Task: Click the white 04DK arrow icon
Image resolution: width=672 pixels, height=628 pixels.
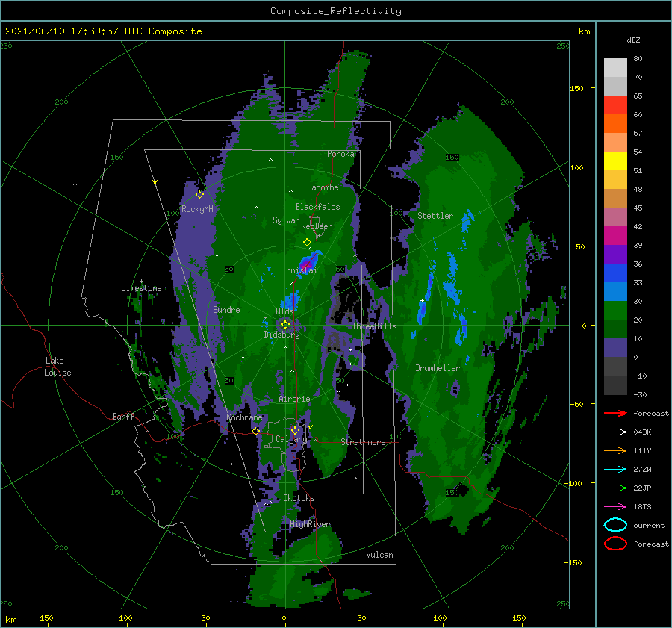Action: coord(615,432)
